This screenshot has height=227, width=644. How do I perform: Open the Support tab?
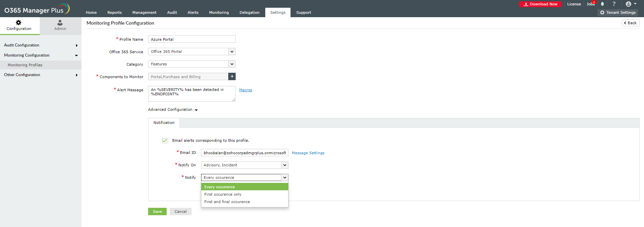304,12
